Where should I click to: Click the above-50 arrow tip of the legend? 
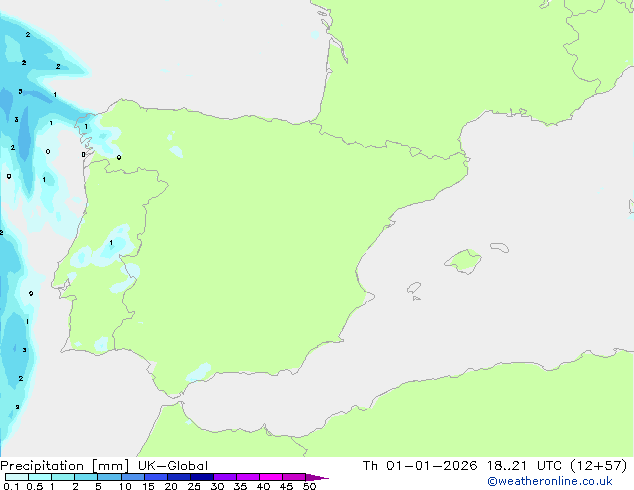[317, 477]
